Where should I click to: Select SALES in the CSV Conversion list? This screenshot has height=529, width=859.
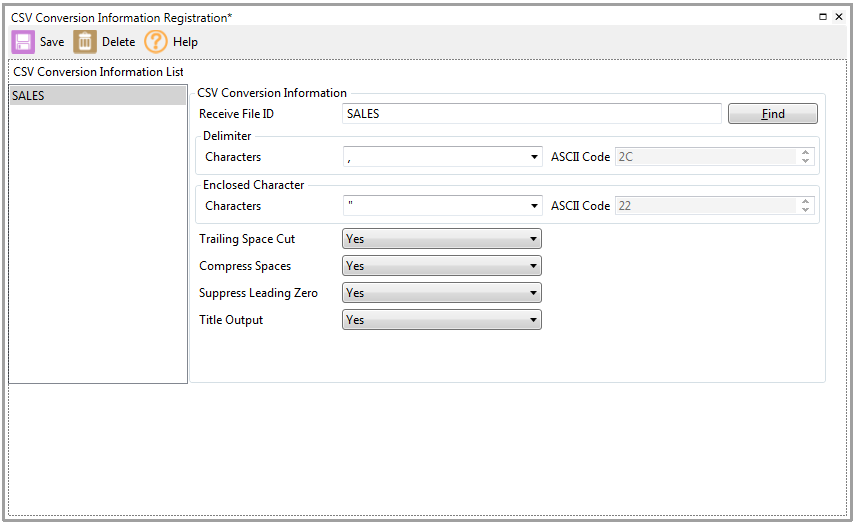(x=96, y=96)
